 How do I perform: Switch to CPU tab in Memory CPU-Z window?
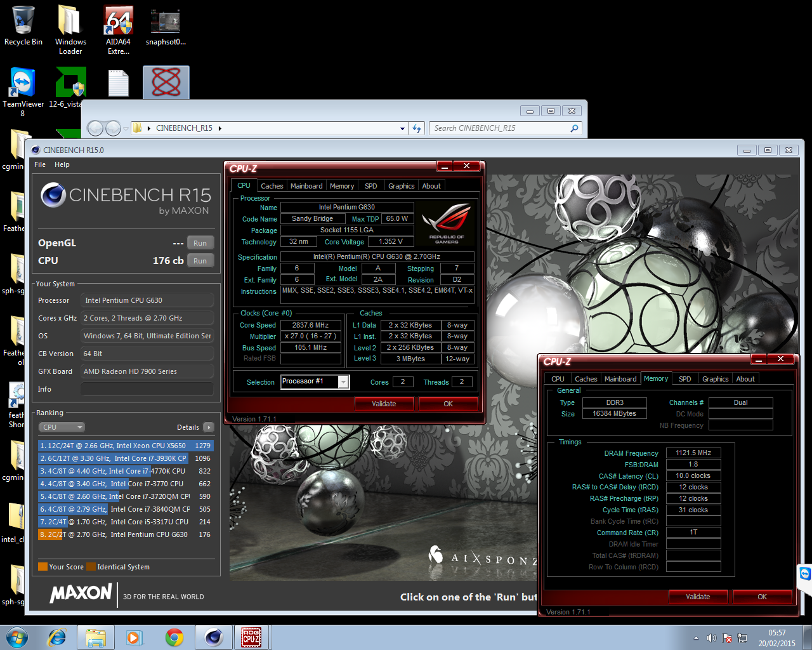point(558,379)
